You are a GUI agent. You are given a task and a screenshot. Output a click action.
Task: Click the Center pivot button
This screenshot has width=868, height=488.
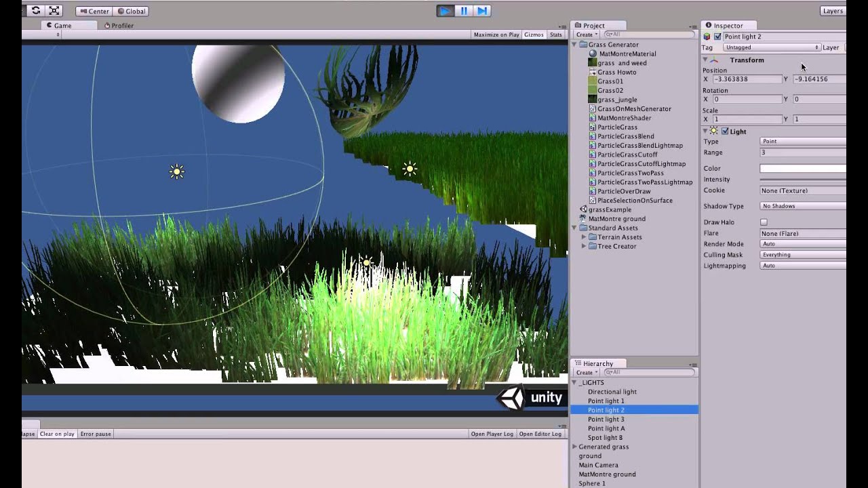[x=93, y=11]
